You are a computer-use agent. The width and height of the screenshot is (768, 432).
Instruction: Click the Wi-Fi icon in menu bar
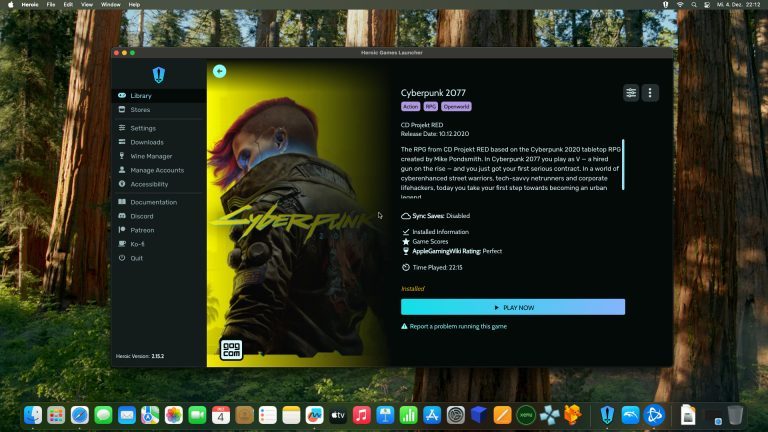(x=680, y=4)
